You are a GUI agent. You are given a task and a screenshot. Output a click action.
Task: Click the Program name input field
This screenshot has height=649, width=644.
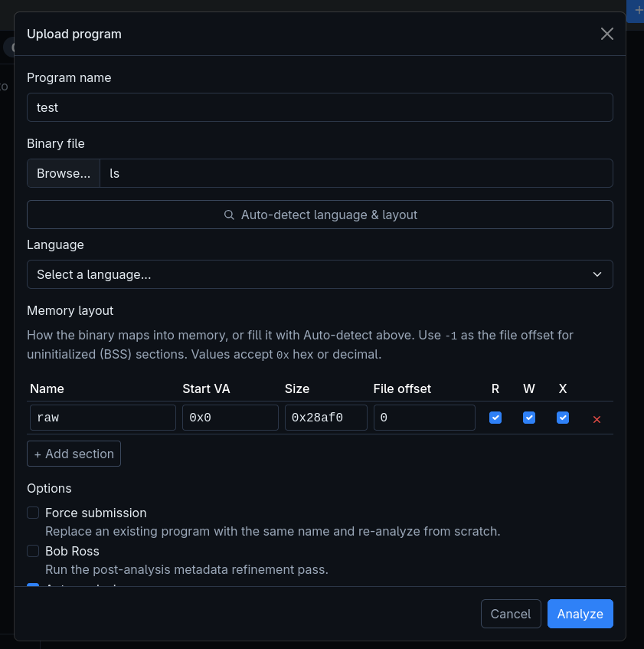point(320,107)
